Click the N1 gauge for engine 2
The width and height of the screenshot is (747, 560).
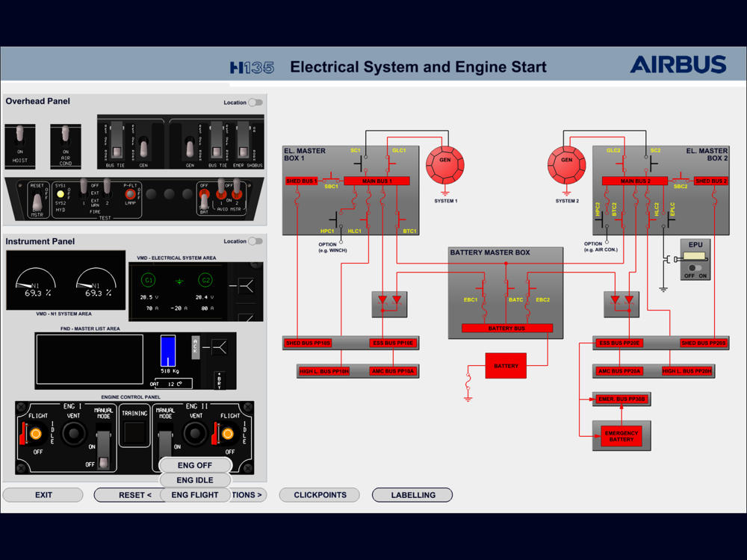click(96, 281)
